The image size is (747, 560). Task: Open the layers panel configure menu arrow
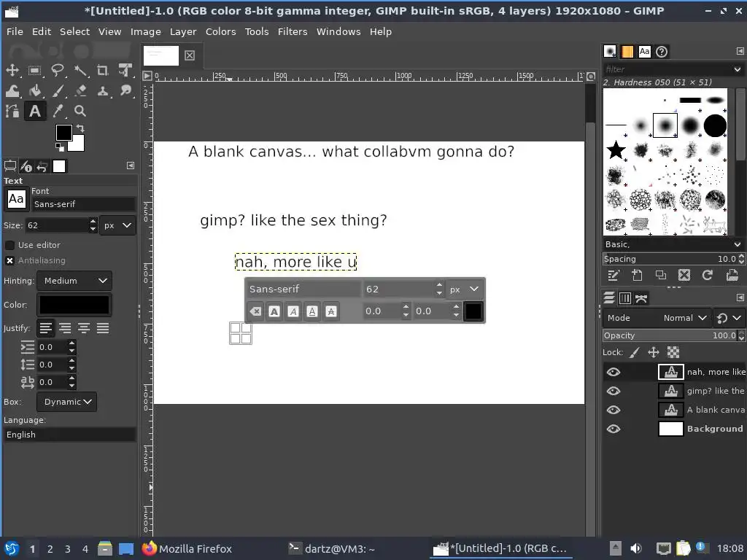pyautogui.click(x=740, y=297)
